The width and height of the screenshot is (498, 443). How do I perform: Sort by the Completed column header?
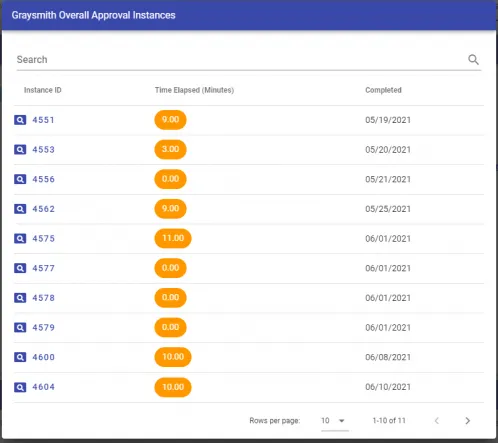(x=383, y=90)
